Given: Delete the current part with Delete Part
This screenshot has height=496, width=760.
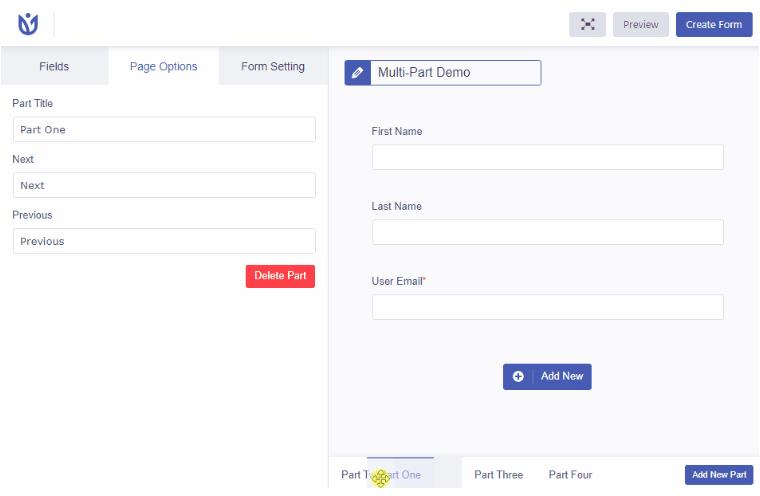Looking at the screenshot, I should click(x=280, y=276).
